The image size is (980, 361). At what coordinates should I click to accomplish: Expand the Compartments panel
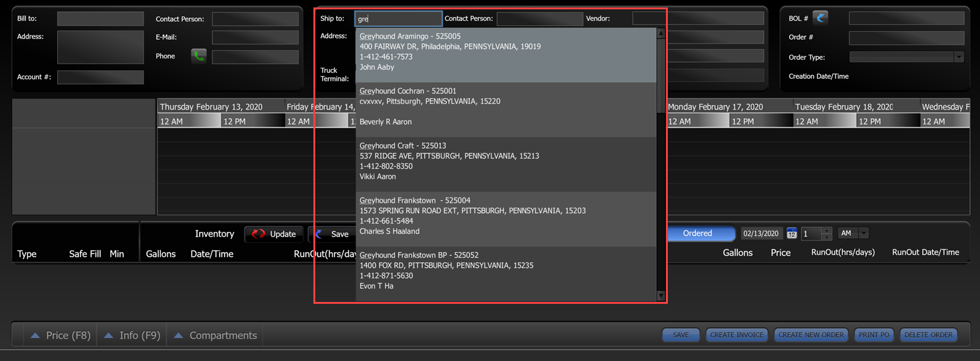click(215, 336)
